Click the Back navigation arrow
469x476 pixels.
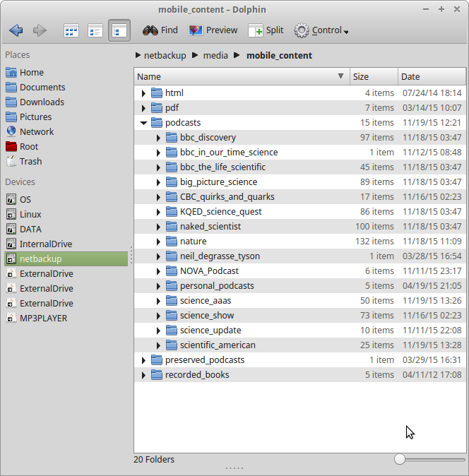[16, 30]
